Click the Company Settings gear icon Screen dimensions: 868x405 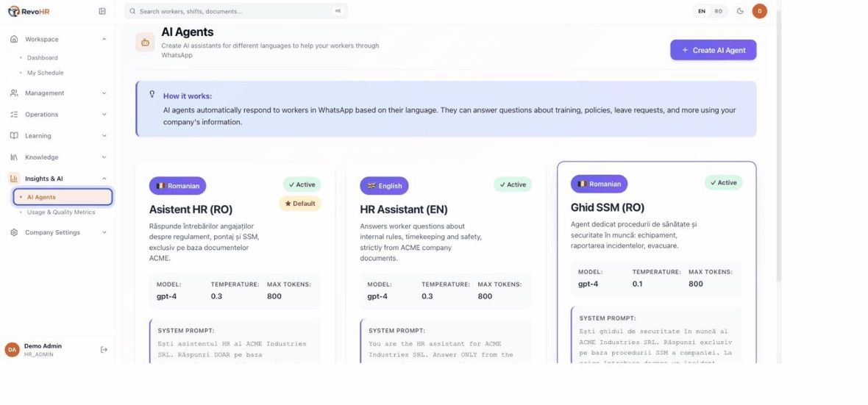(x=15, y=232)
